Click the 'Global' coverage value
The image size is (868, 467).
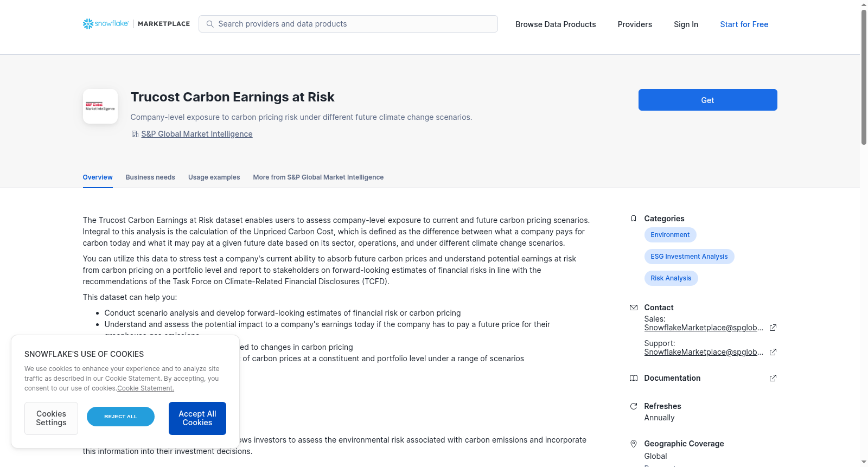pos(655,456)
